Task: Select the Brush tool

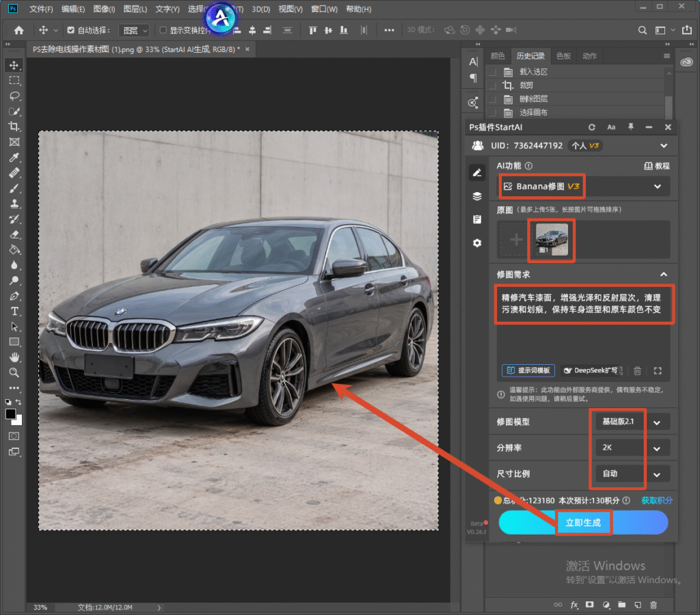Action: 14,189
